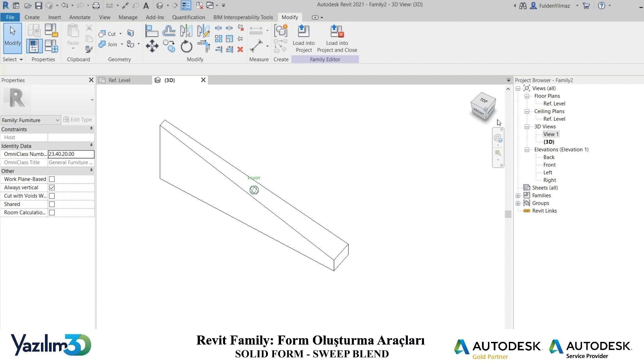Uncheck the Always vertical checkbox
Viewport: 644px width, 362px height.
tap(52, 188)
